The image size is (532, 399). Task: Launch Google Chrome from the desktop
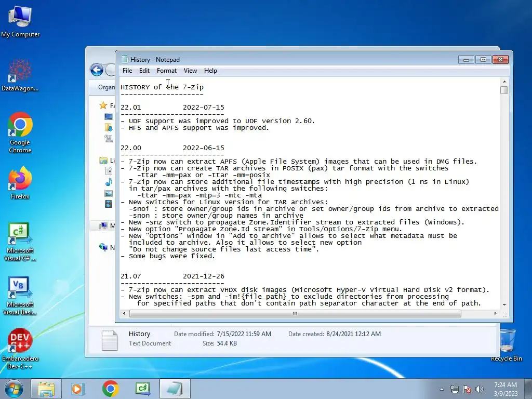pos(20,132)
